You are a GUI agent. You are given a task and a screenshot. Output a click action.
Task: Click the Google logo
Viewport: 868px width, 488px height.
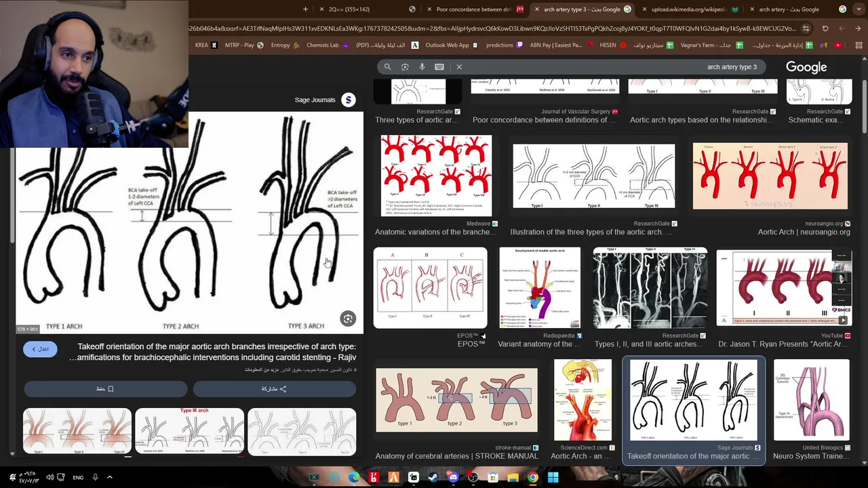coord(806,67)
